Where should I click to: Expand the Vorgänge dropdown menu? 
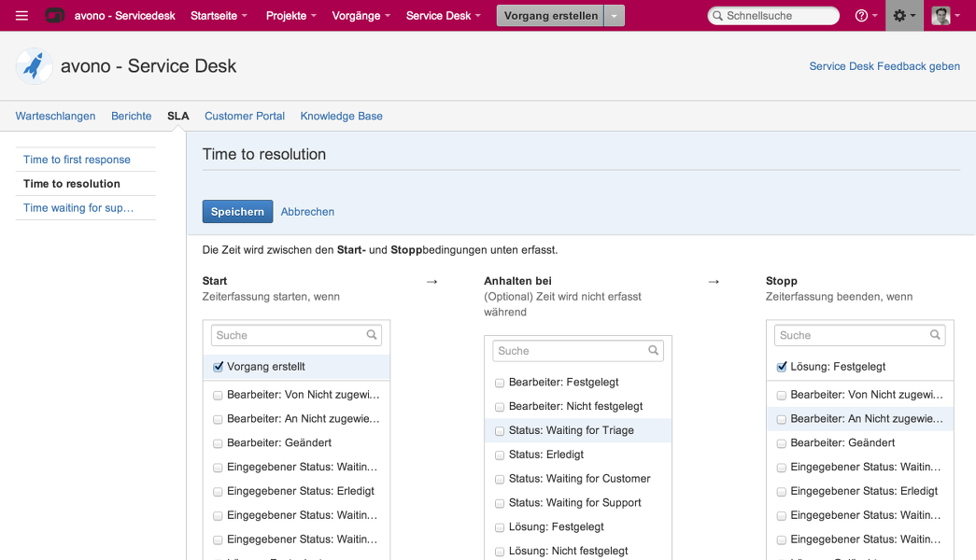361,16
